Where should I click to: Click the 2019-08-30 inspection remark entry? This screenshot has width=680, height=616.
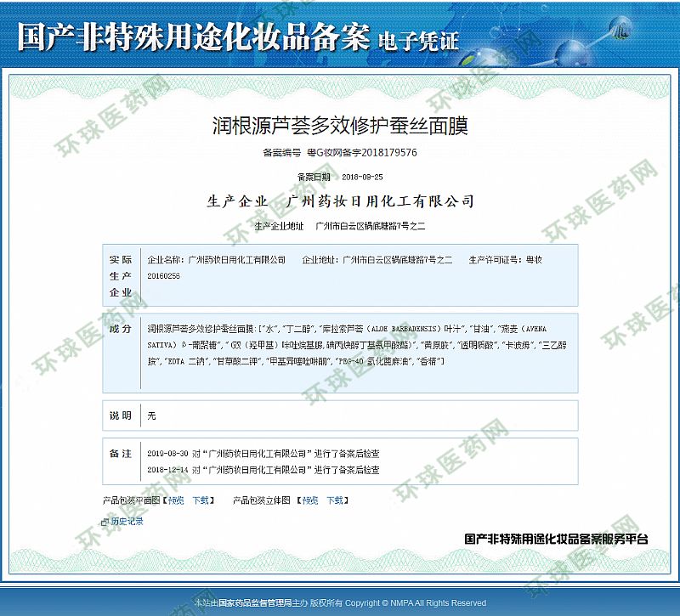pyautogui.click(x=263, y=454)
